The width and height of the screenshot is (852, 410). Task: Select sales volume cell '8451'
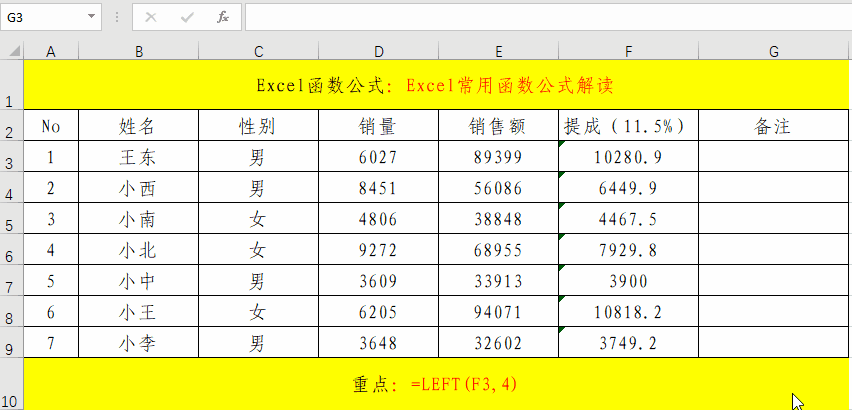[x=379, y=187]
